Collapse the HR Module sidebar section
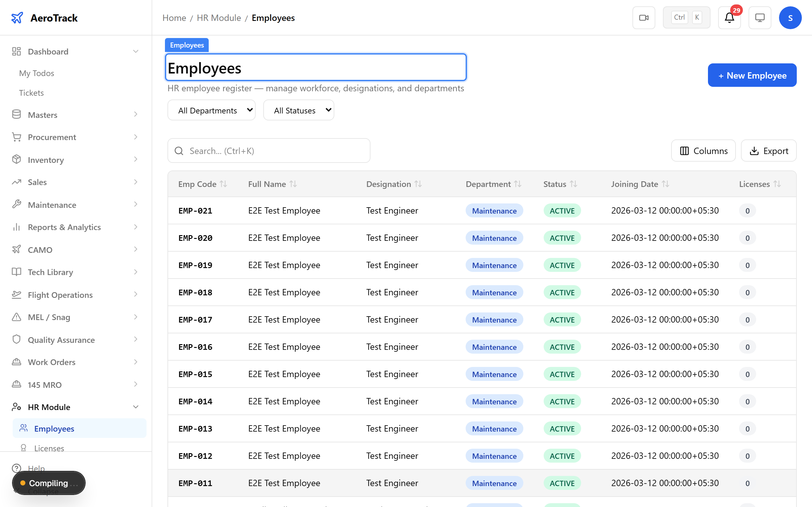Screen dimensions: 812x507 [x=135, y=407]
